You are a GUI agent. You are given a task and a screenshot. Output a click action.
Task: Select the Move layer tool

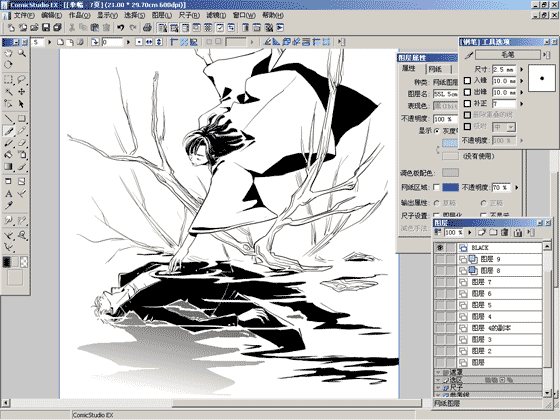click(x=22, y=92)
